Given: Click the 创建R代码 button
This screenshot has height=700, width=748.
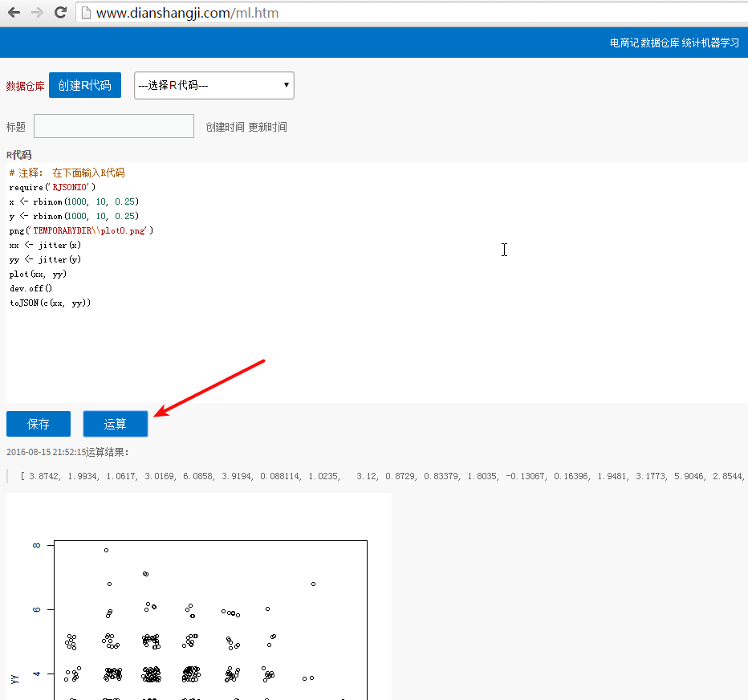Looking at the screenshot, I should click(x=85, y=85).
